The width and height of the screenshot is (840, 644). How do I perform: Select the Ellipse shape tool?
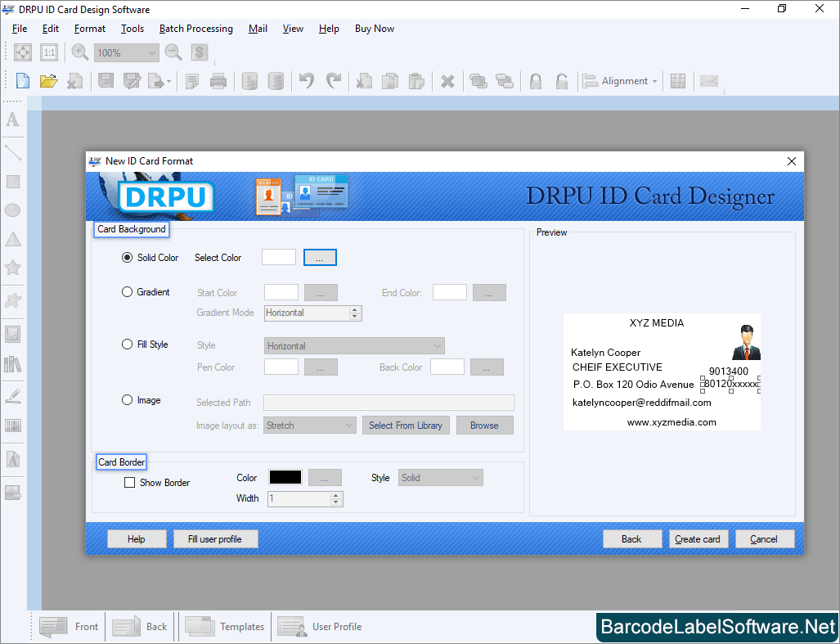point(12,210)
